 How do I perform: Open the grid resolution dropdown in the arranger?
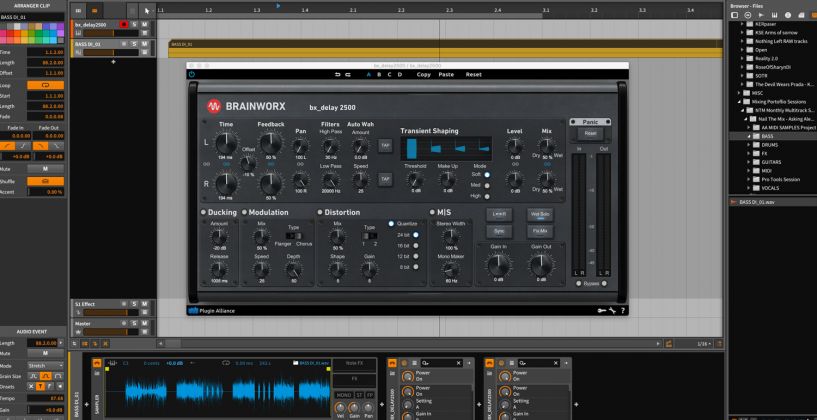point(705,344)
